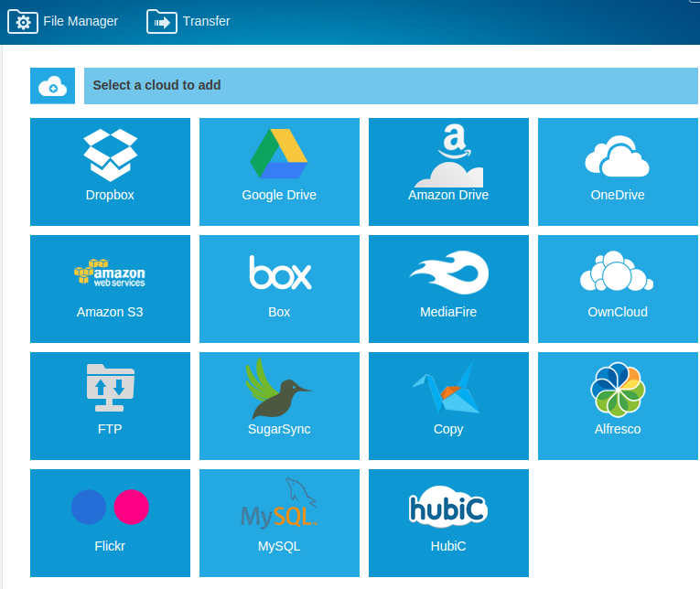The height and width of the screenshot is (589, 700).
Task: Add an OwnCloud account
Action: [x=618, y=288]
